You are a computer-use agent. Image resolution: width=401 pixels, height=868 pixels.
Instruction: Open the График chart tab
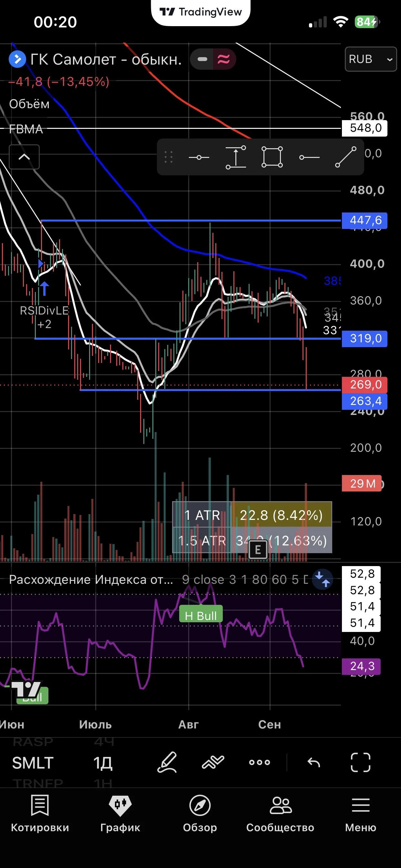click(x=120, y=813)
